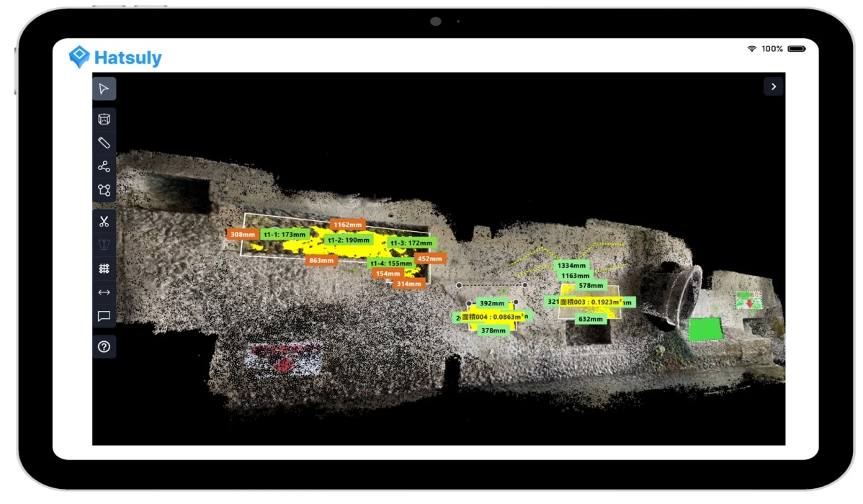Open the comment annotation tool
Screen dimensions: 863x504
point(104,315)
